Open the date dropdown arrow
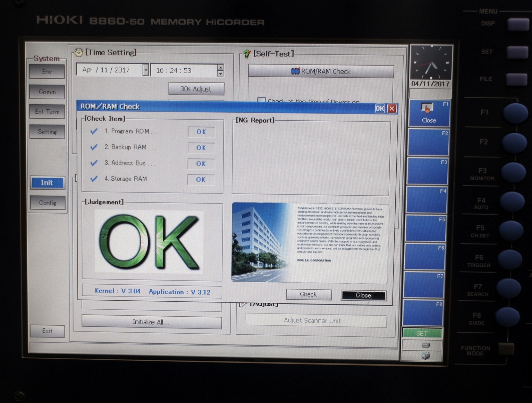 (x=146, y=70)
